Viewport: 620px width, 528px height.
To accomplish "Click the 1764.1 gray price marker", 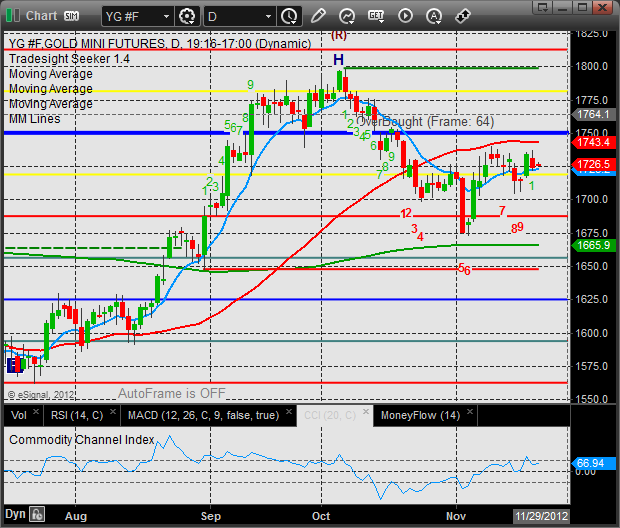I will (593, 114).
